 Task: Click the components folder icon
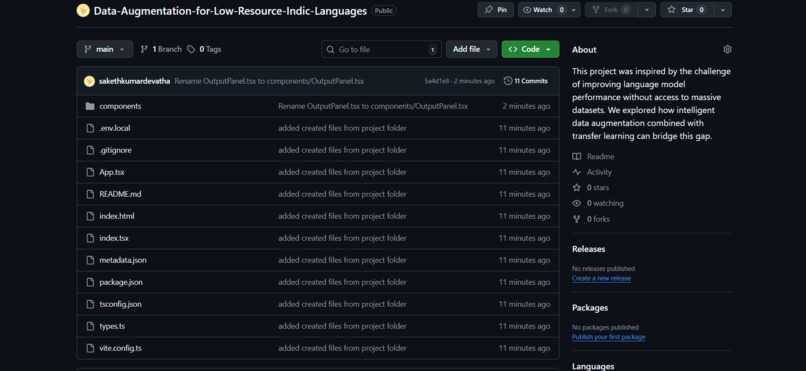tap(90, 106)
